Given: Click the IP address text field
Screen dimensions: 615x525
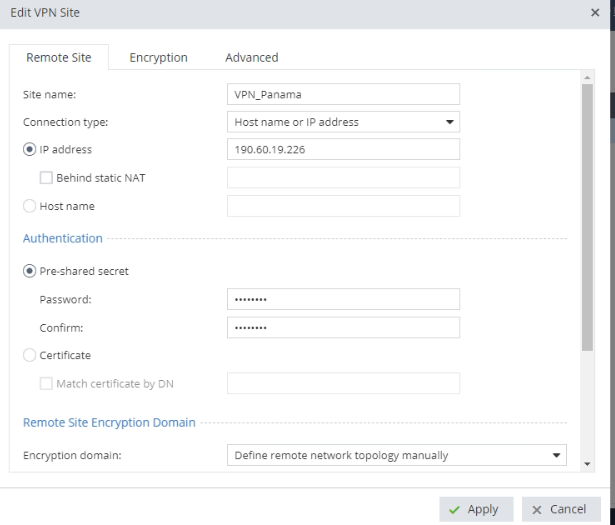Looking at the screenshot, I should tap(343, 150).
